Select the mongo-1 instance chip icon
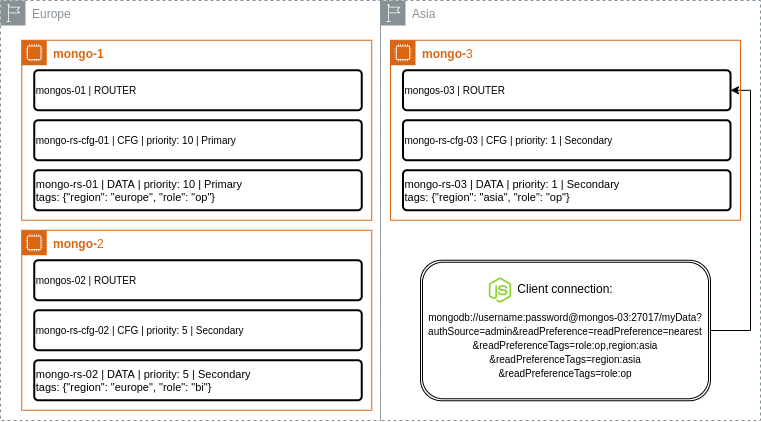761x422 pixels. (34, 53)
